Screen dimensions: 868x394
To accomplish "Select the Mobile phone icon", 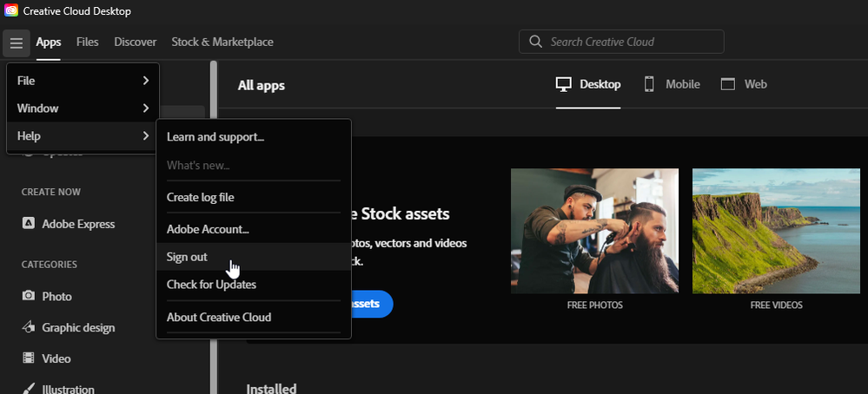I will pyautogui.click(x=649, y=84).
